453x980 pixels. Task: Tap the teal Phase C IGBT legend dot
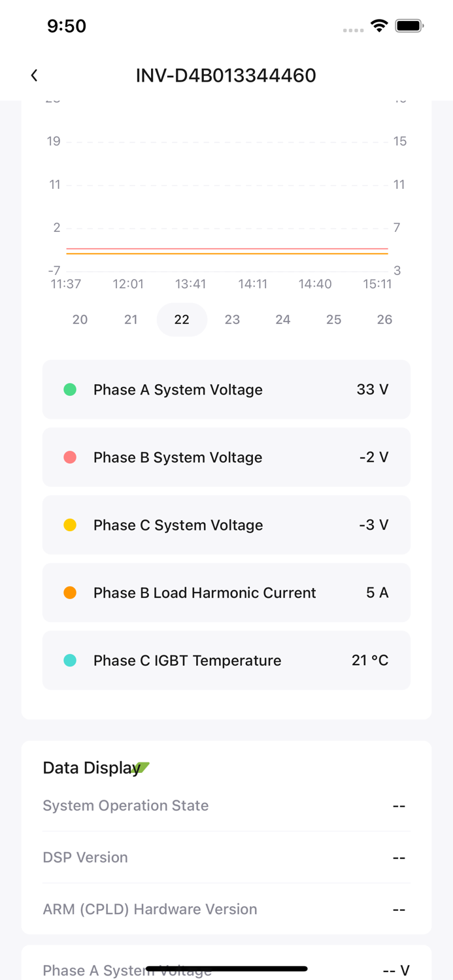coord(71,661)
